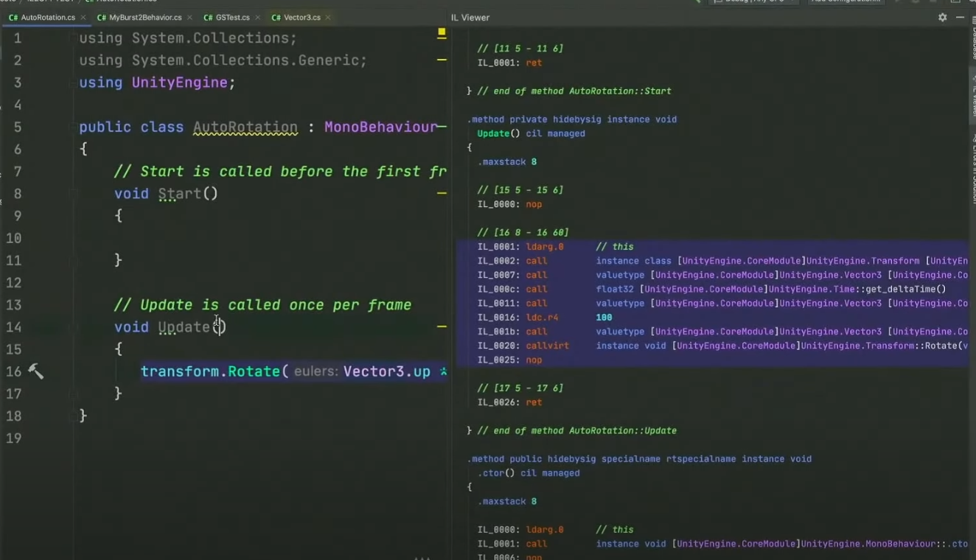Click the ldc.r4 100 instruction line
976x560 pixels.
[545, 318]
